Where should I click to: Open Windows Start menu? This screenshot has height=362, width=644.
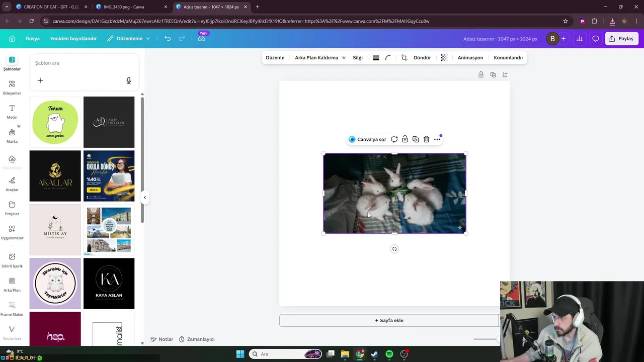pos(240,354)
